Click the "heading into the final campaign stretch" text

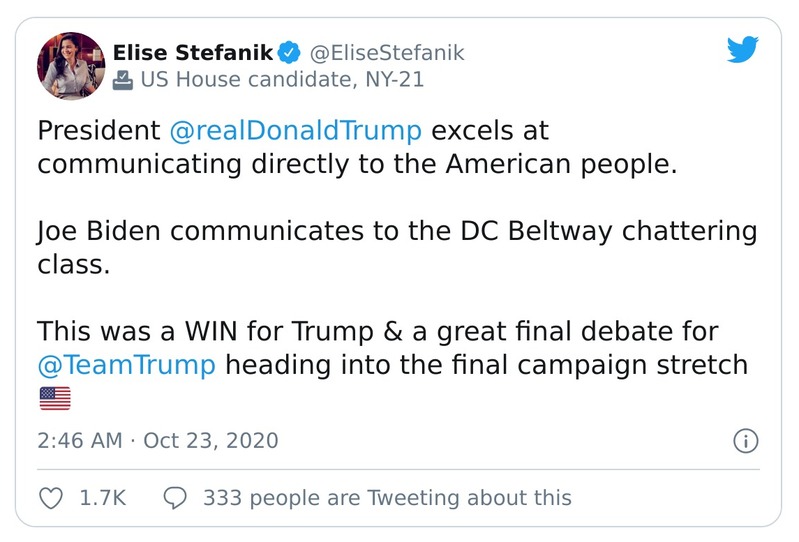point(486,364)
